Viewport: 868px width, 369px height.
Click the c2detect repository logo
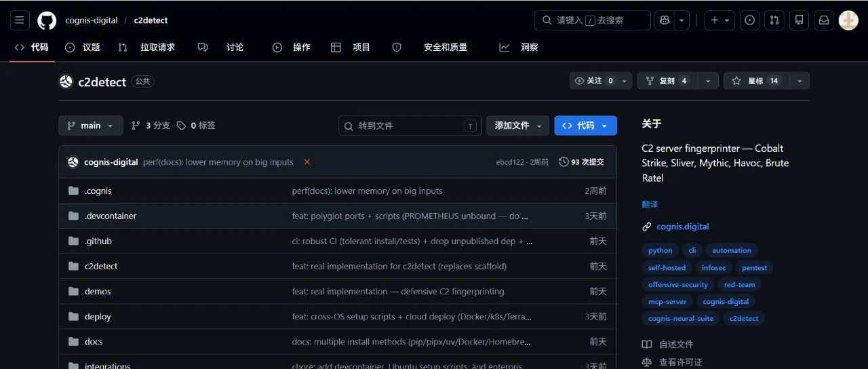[x=66, y=81]
